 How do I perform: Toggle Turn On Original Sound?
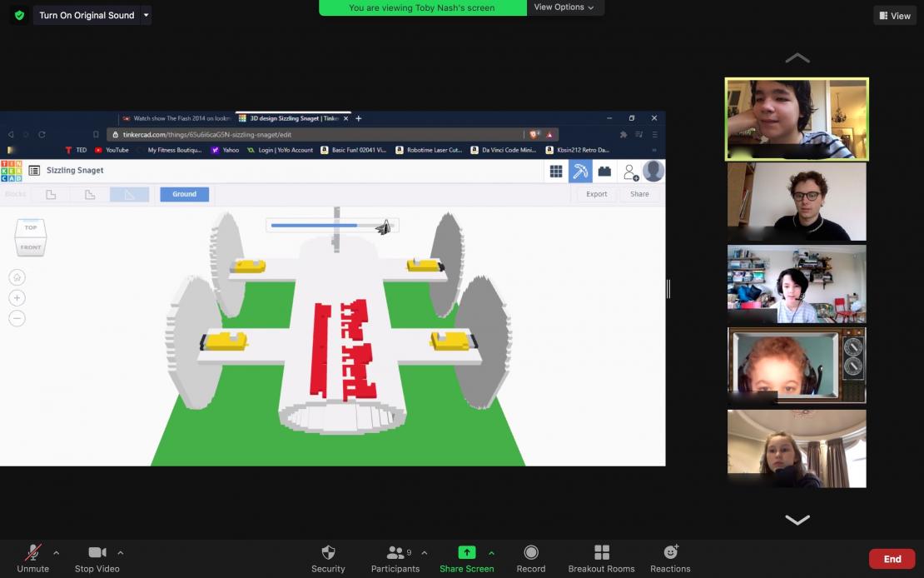pos(87,15)
